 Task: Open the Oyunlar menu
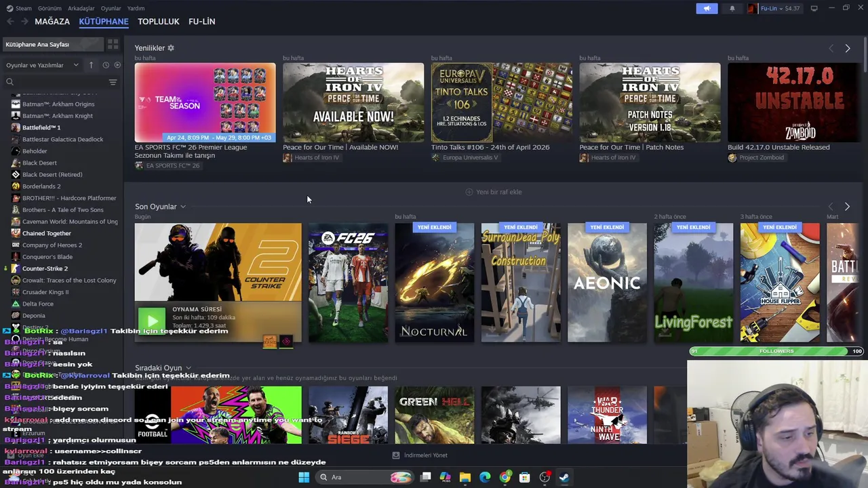[111, 8]
